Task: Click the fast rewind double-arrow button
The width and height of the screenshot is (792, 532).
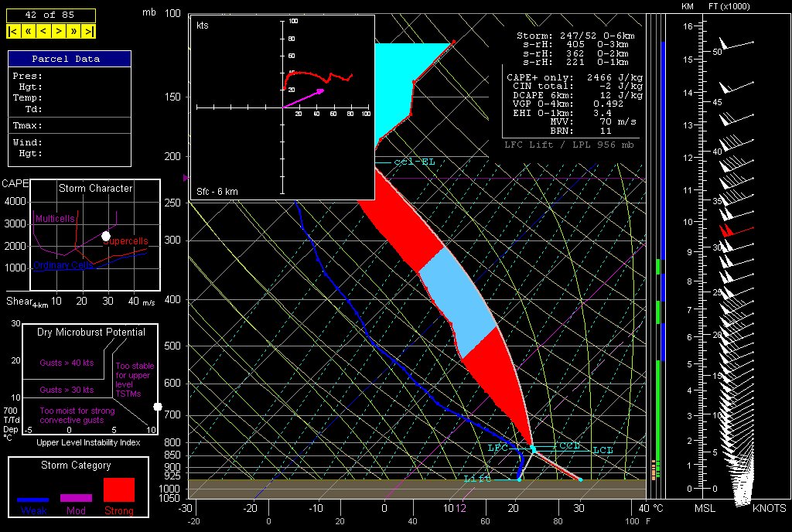Action: (x=28, y=31)
